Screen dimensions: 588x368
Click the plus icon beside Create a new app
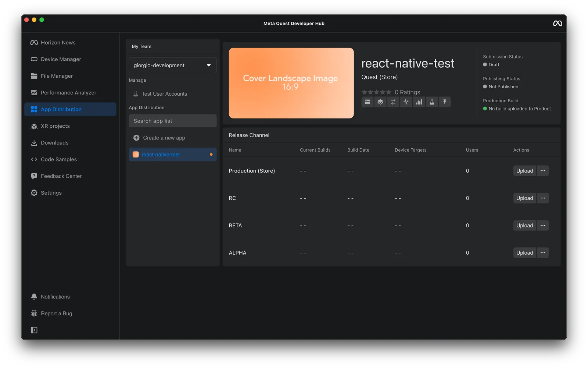pyautogui.click(x=136, y=138)
